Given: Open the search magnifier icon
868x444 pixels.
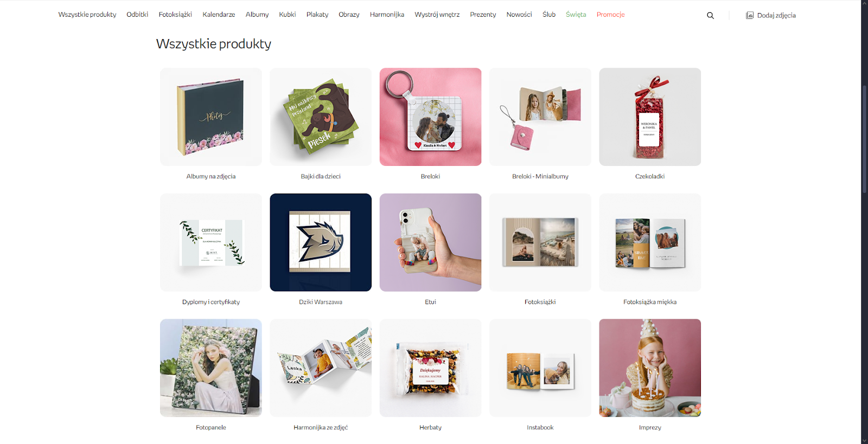Looking at the screenshot, I should [x=710, y=15].
